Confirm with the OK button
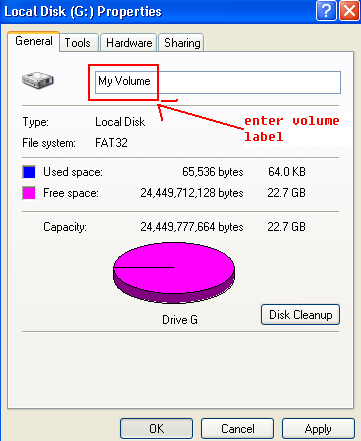 (x=156, y=429)
